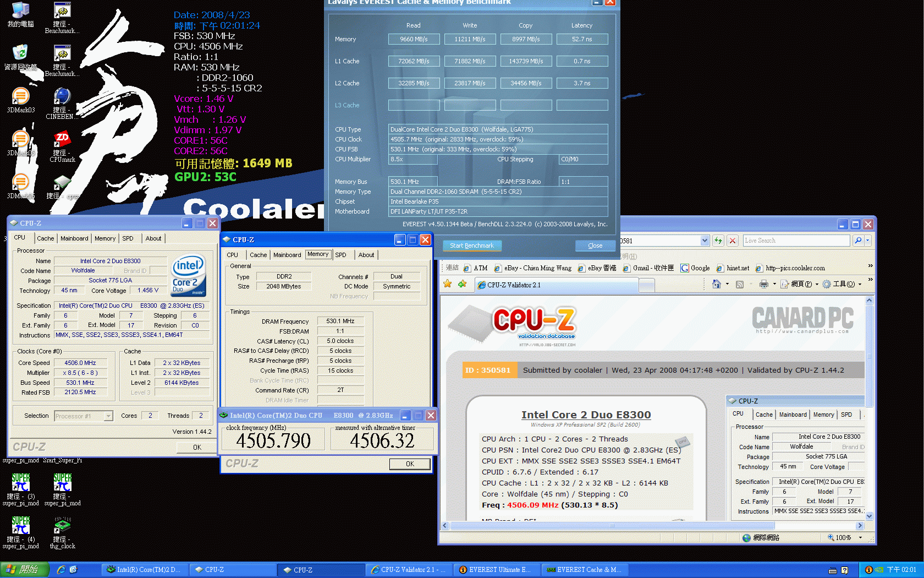This screenshot has width=924, height=578.
Task: Launch the 3DMark06 desktop shortcut
Action: pos(20,186)
